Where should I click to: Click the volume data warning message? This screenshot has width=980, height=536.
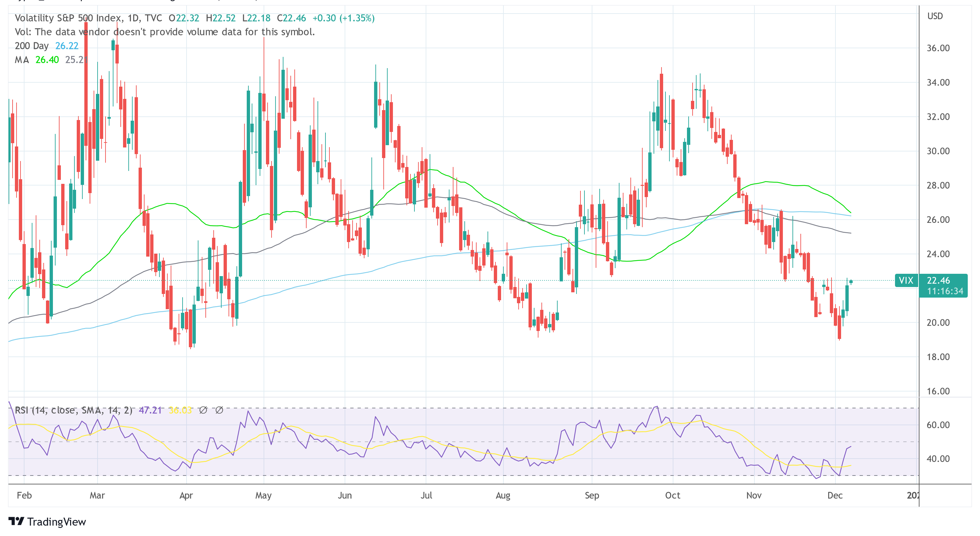[x=165, y=32]
